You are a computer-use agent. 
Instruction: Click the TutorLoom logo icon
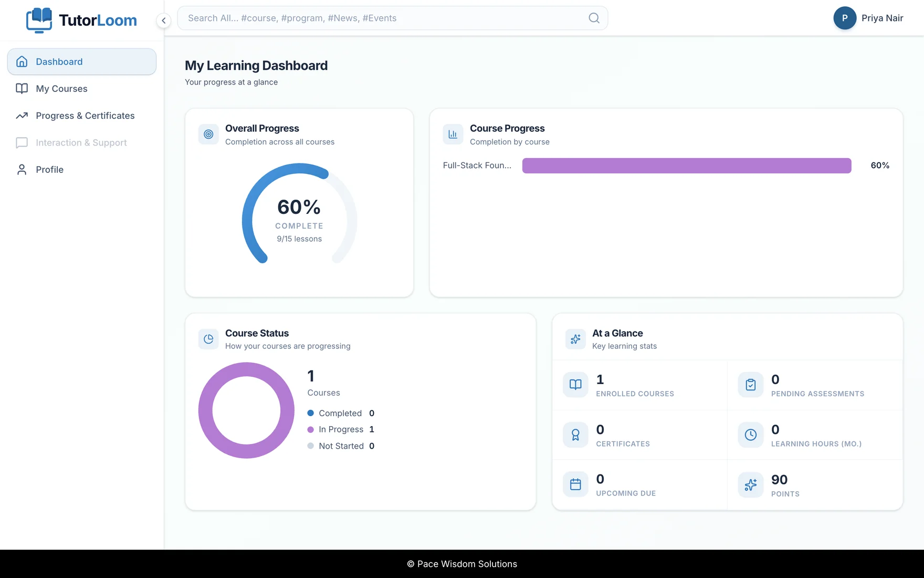coord(39,20)
